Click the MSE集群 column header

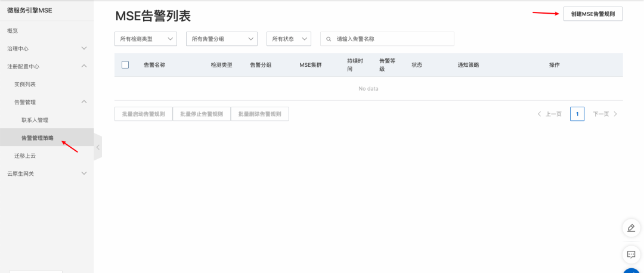[x=311, y=65]
